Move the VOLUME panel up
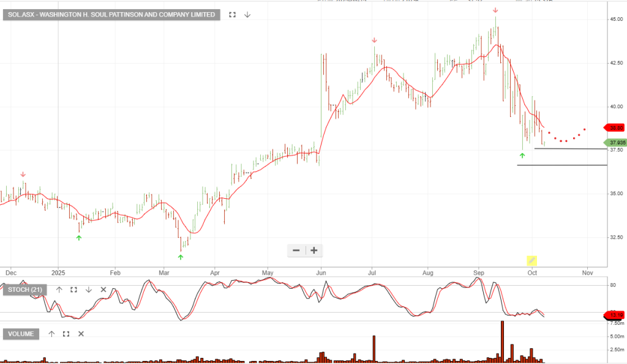627x364 pixels. click(51, 334)
